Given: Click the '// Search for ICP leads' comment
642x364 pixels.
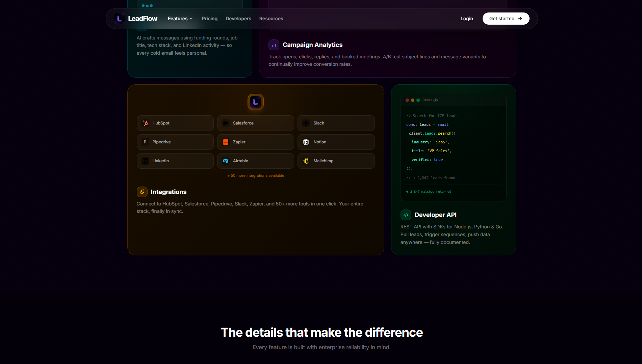Looking at the screenshot, I should point(432,116).
